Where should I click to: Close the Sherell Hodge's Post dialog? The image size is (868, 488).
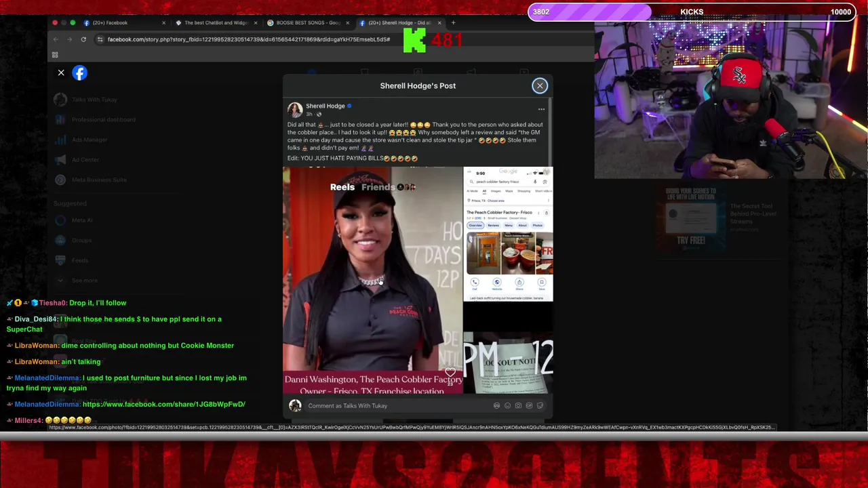tap(540, 85)
